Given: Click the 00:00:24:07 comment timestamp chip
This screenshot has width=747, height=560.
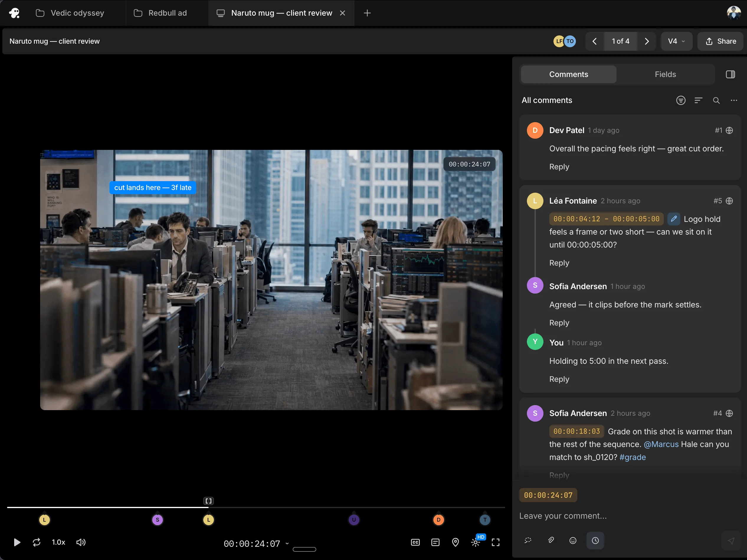Looking at the screenshot, I should (548, 495).
